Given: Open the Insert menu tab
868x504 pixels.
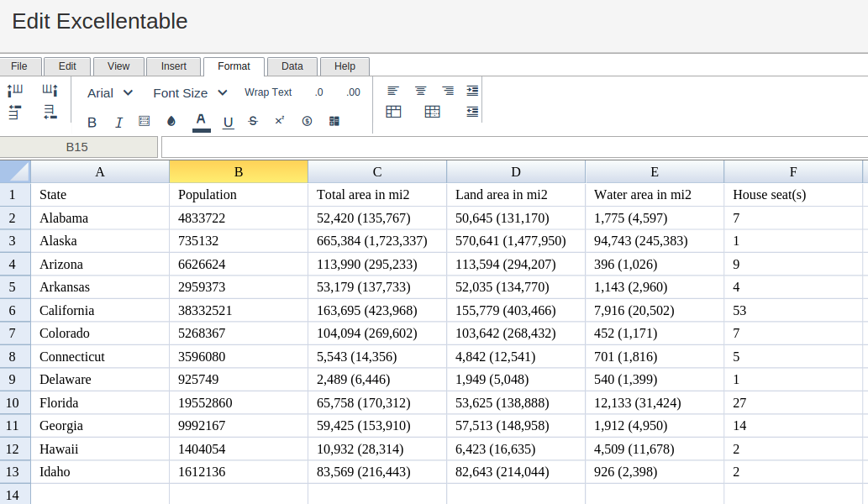Looking at the screenshot, I should tap(174, 66).
